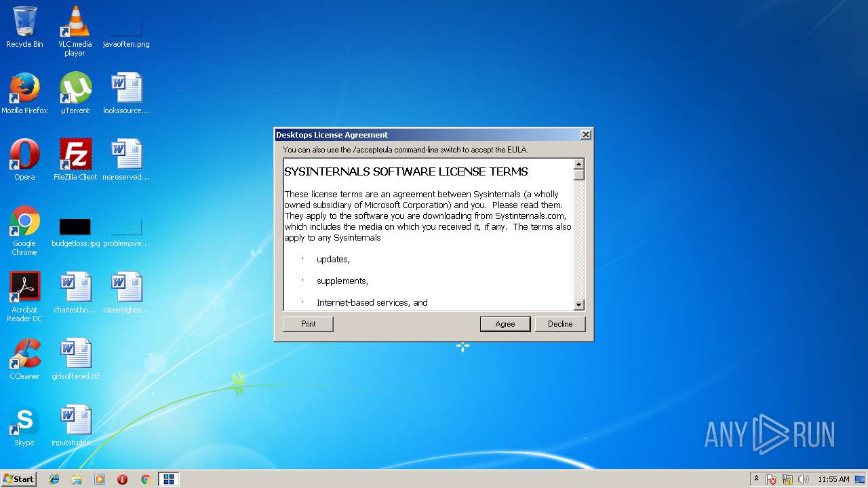This screenshot has width=868, height=488.
Task: Click the 11:55 AM taskbar clock
Action: coord(833,479)
